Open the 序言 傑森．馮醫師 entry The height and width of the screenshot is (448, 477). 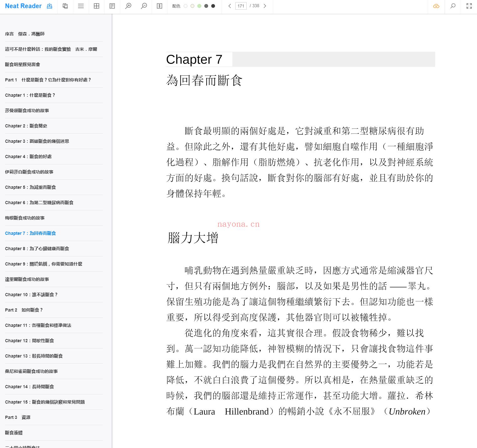[54, 34]
